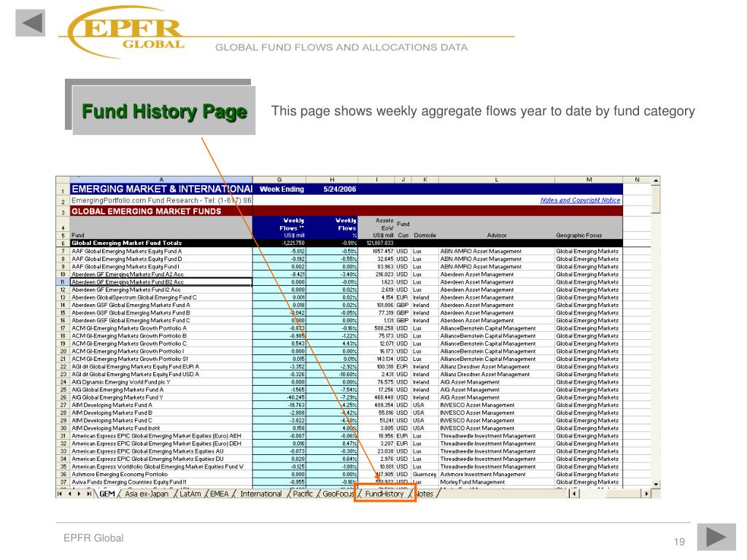The height and width of the screenshot is (560, 747).
Task: Select Aberdeen GF Emerging Markets Fund B2 Acc
Action: point(161,282)
